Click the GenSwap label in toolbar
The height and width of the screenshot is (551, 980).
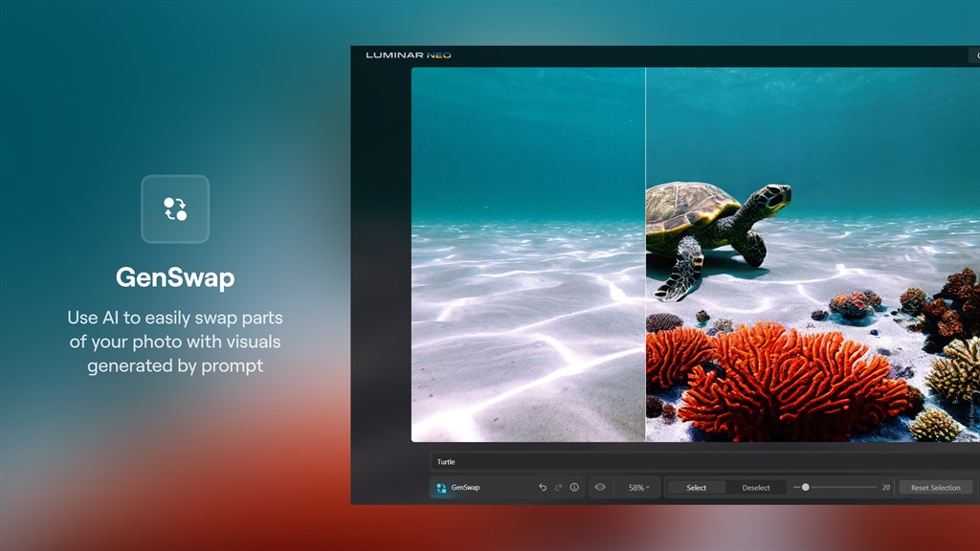(x=465, y=487)
